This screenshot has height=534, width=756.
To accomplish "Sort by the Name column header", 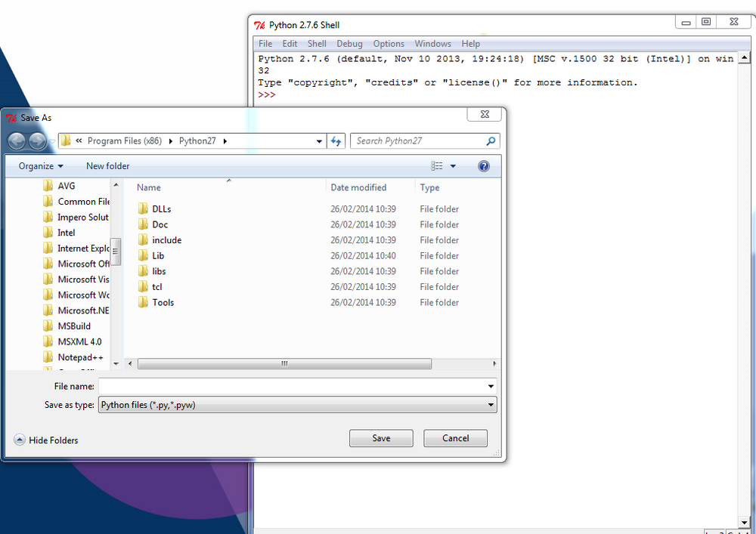I will [x=148, y=187].
